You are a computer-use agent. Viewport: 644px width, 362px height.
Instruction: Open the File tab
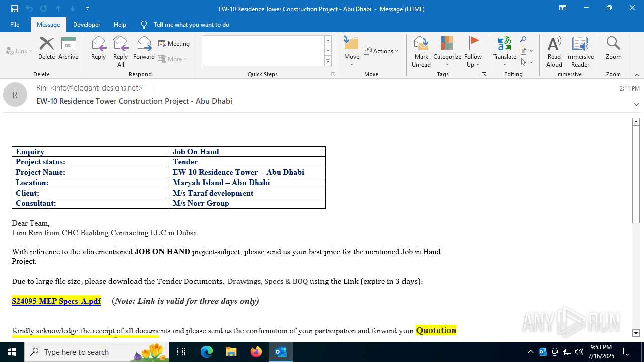click(15, 24)
